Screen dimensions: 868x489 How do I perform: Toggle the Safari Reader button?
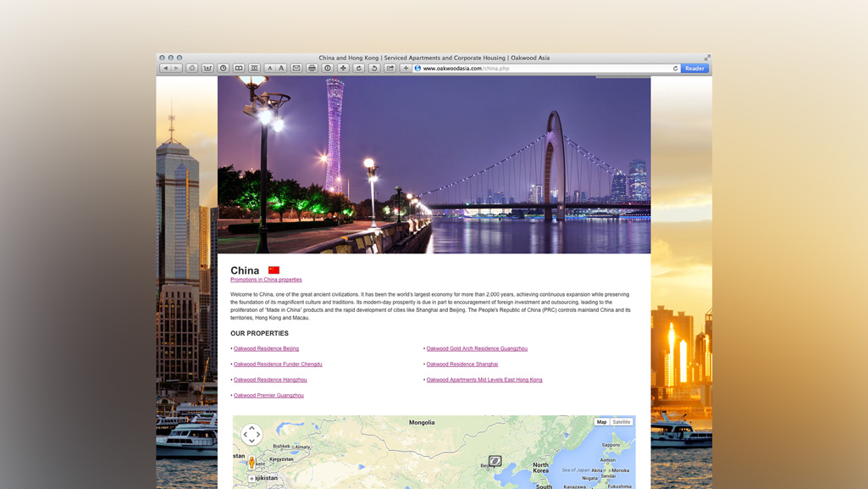point(694,69)
